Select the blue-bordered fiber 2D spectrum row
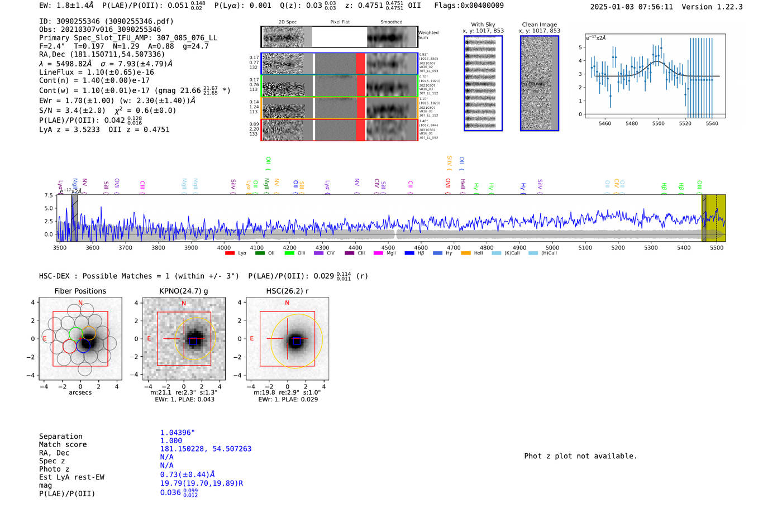The image size is (782, 532). click(x=339, y=64)
